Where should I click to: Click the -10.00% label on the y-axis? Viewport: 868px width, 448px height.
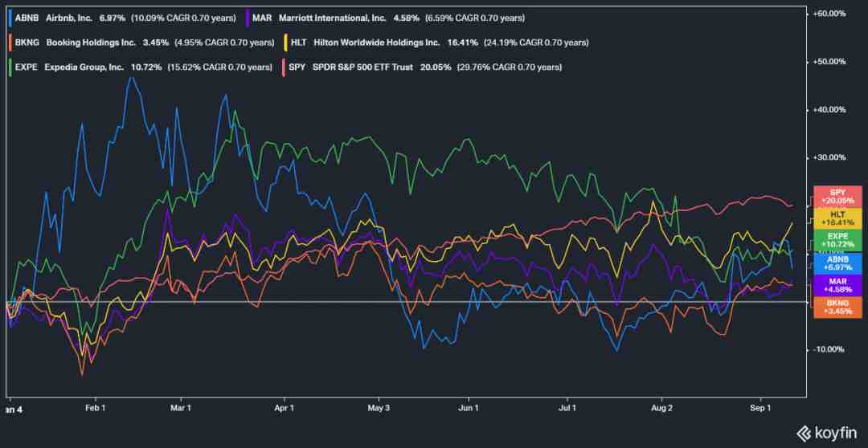pos(829,349)
